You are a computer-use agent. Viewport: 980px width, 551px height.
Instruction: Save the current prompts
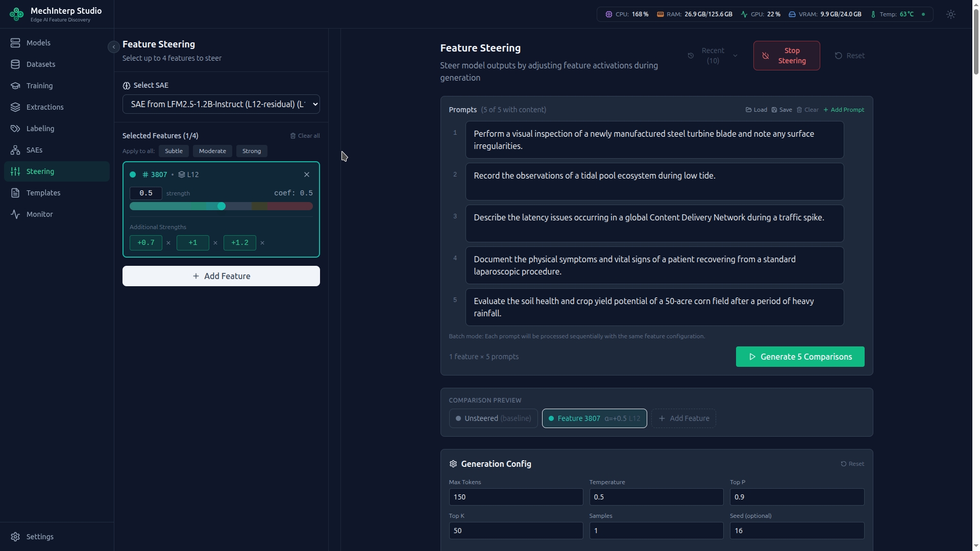tap(782, 110)
